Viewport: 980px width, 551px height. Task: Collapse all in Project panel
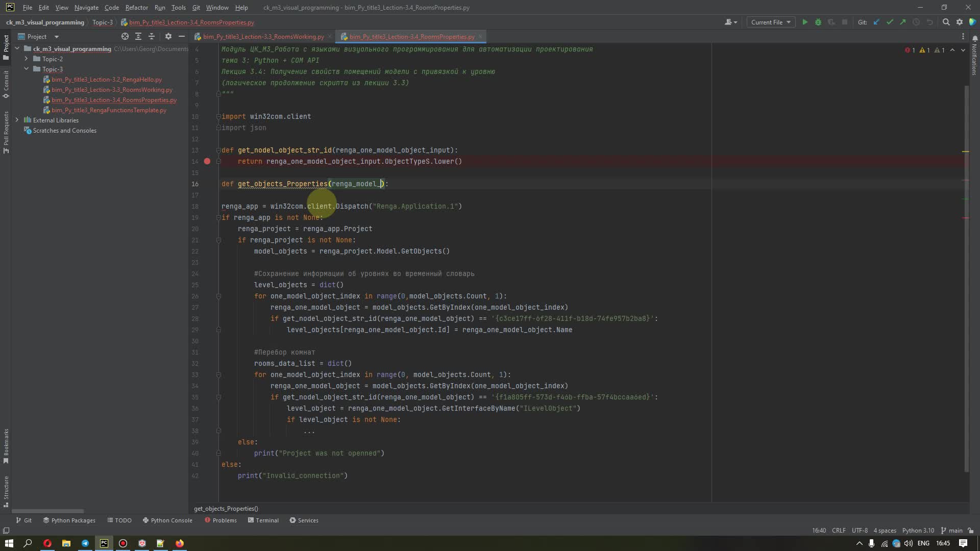click(x=152, y=36)
